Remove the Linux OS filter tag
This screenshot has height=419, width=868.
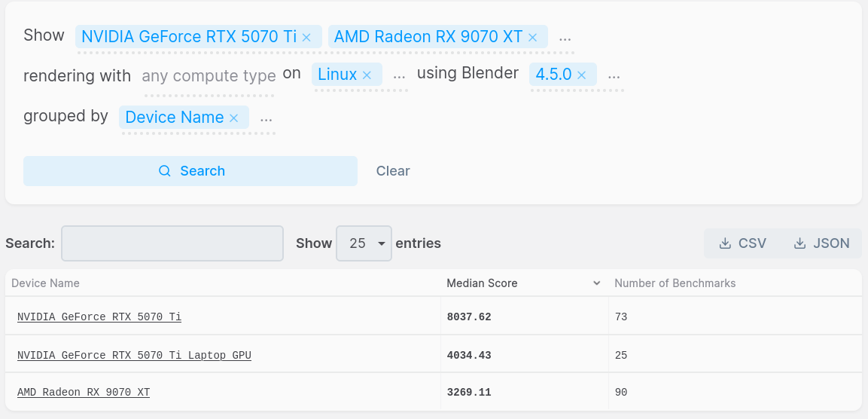367,75
